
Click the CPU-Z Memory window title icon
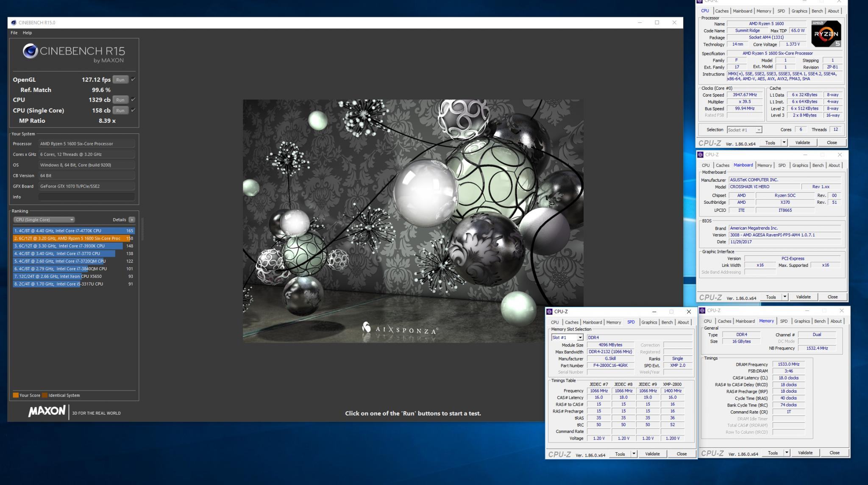[702, 310]
